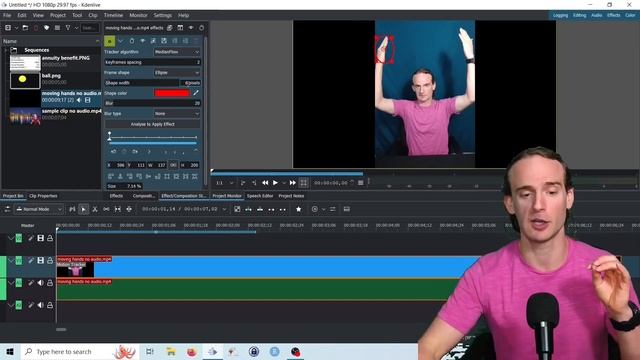The image size is (640, 360).
Task: Toggle monitor edit mode grid icon
Action: (303, 183)
